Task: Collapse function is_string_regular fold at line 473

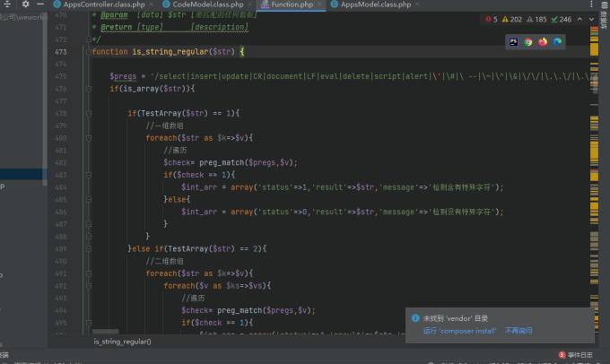Action: (89, 52)
